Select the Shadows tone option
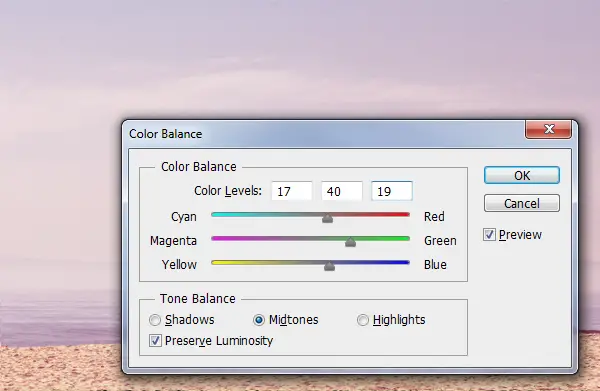Screen dimensions: 600x391 (155, 320)
